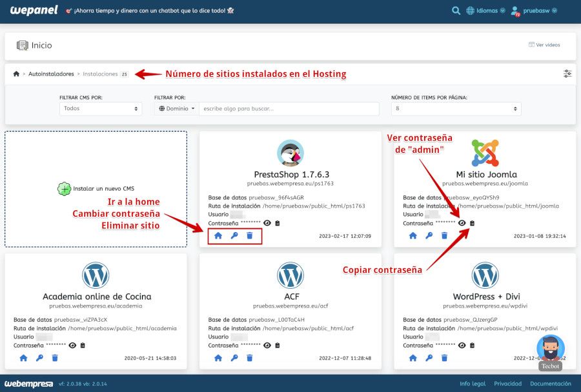This screenshot has width=581, height=392.
Task: Open the pruebas.webempresa.eu/joomla link
Action: click(x=485, y=183)
